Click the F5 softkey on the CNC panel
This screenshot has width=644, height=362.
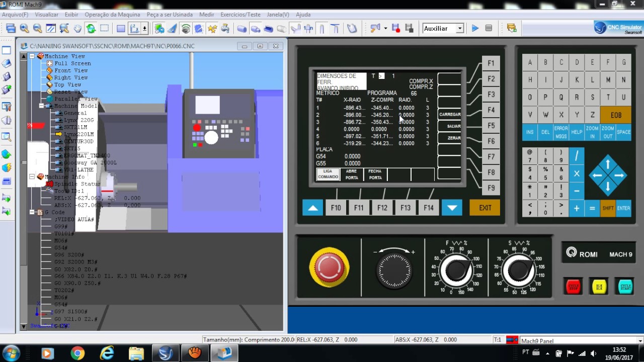pos(491,126)
